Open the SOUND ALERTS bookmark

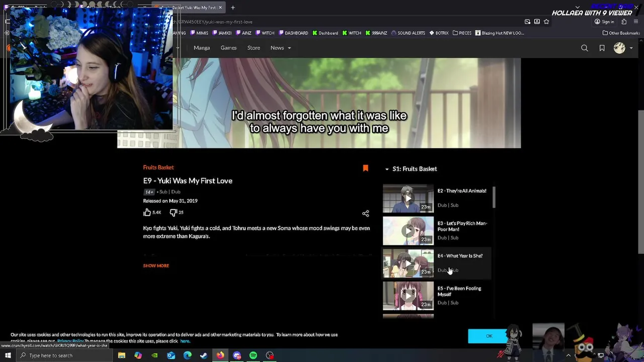(x=408, y=33)
